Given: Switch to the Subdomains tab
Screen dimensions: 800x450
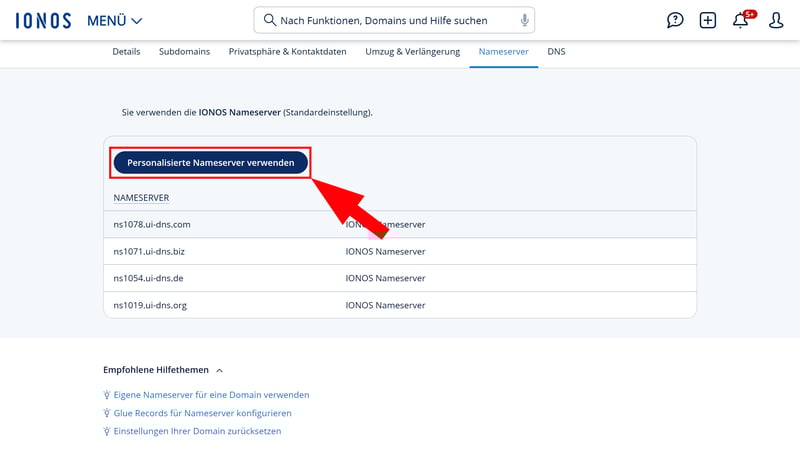Looking at the screenshot, I should pos(184,52).
